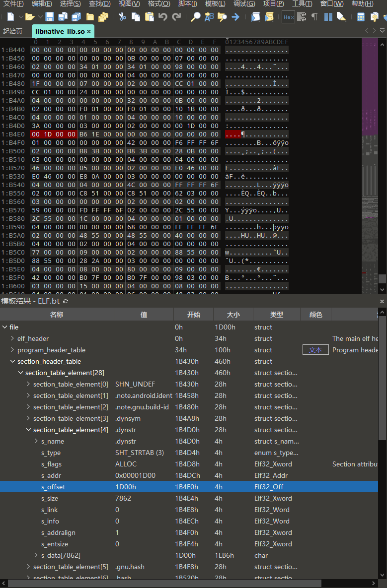This screenshot has width=387, height=588.
Task: Click the 文本 color button
Action: point(315,350)
